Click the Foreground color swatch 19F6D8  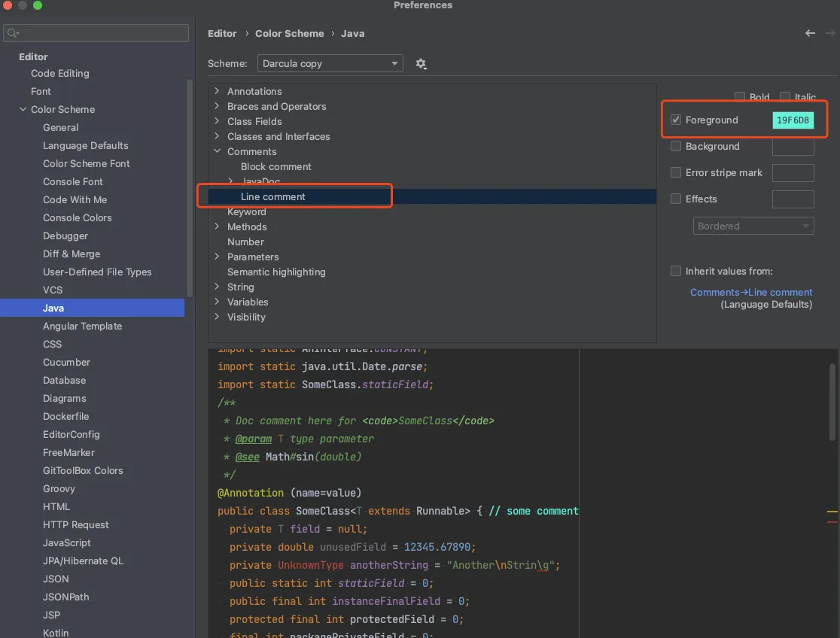tap(793, 120)
